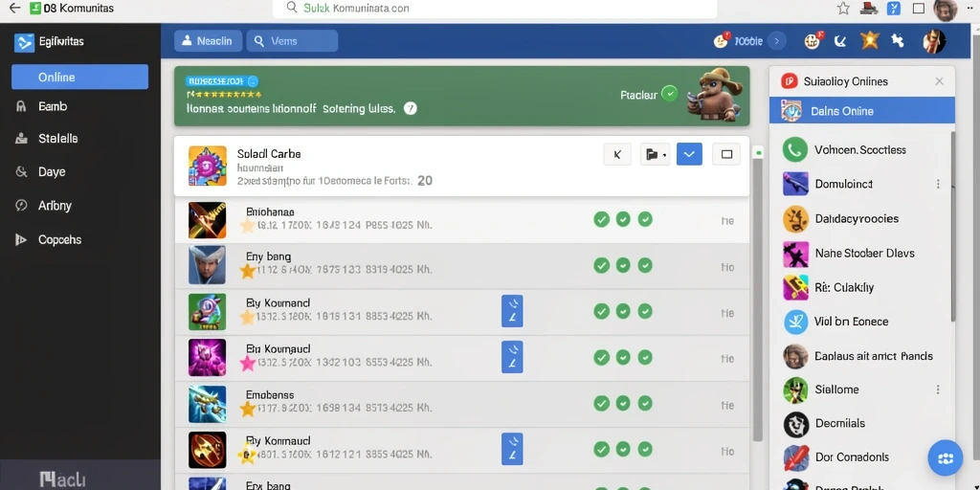Open the Siellome three-dot menu
The image size is (980, 490).
[938, 390]
